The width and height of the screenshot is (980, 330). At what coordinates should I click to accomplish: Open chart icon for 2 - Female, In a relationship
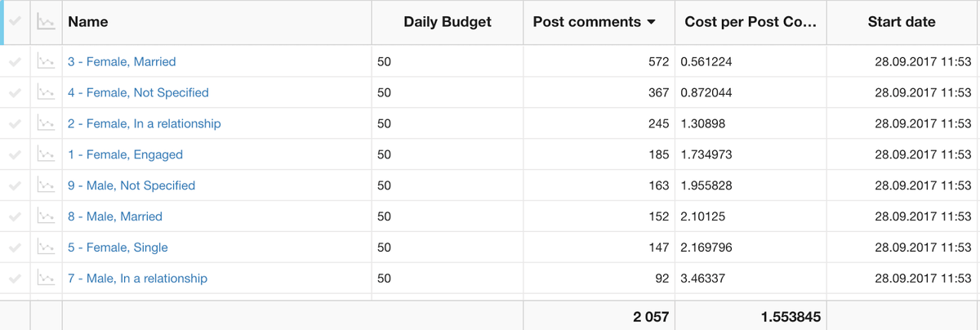pyautogui.click(x=46, y=124)
